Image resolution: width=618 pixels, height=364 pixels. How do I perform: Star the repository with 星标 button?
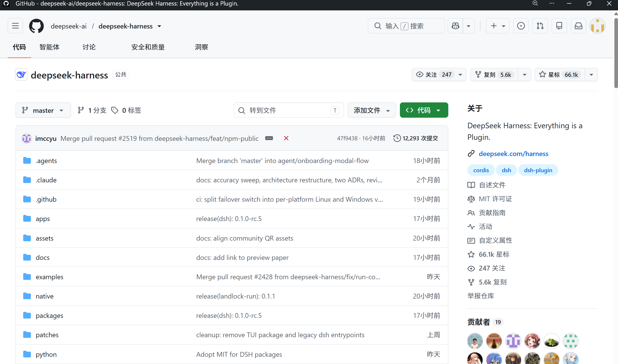[559, 75]
